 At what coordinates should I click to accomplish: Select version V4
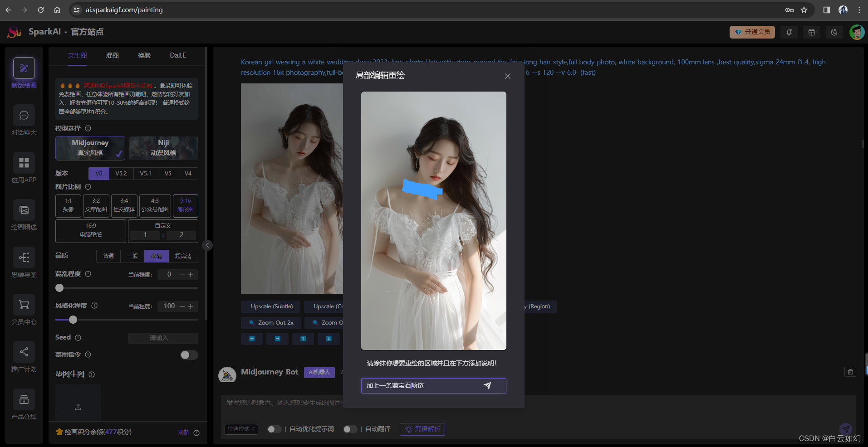pos(188,174)
